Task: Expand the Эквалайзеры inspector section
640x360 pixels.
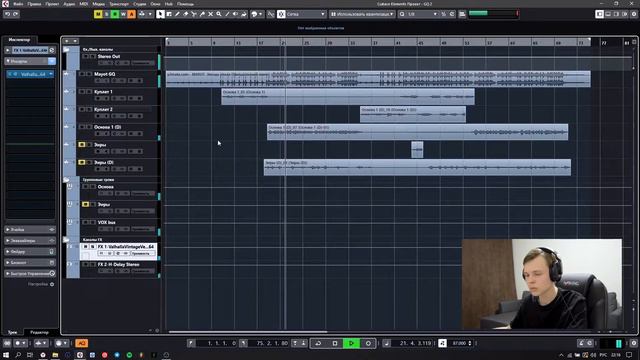Action: [x=30, y=241]
